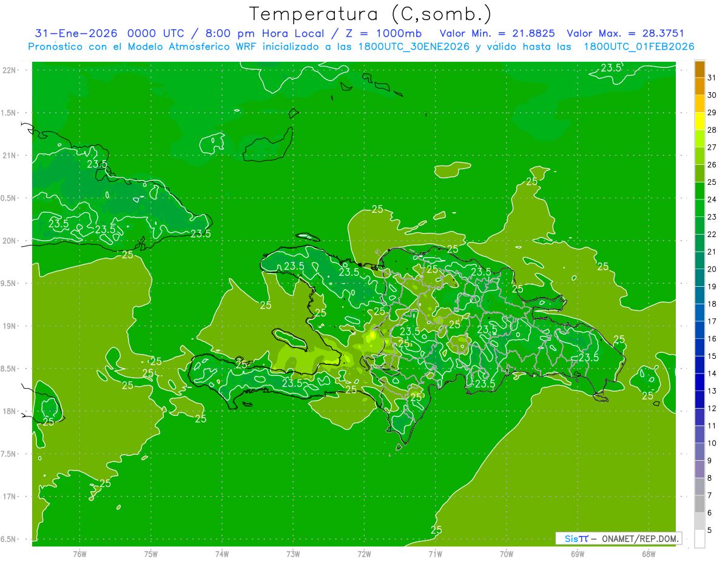Click the "69W" longitude axis label
728x562 pixels.
point(578,554)
